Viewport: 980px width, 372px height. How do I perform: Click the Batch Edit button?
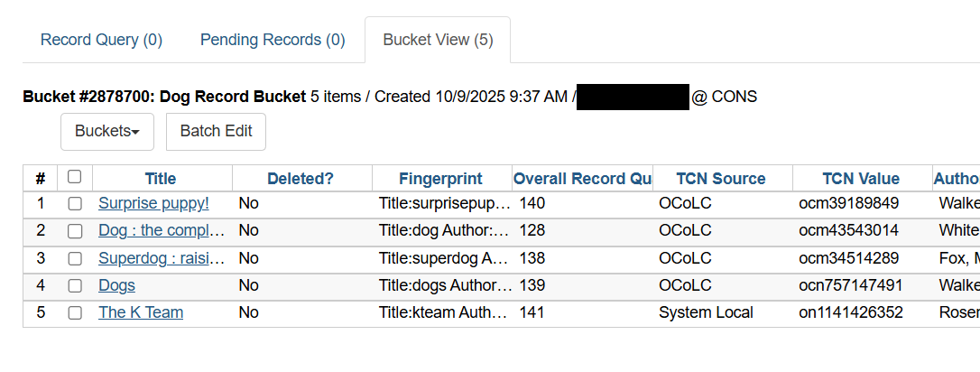tap(216, 132)
